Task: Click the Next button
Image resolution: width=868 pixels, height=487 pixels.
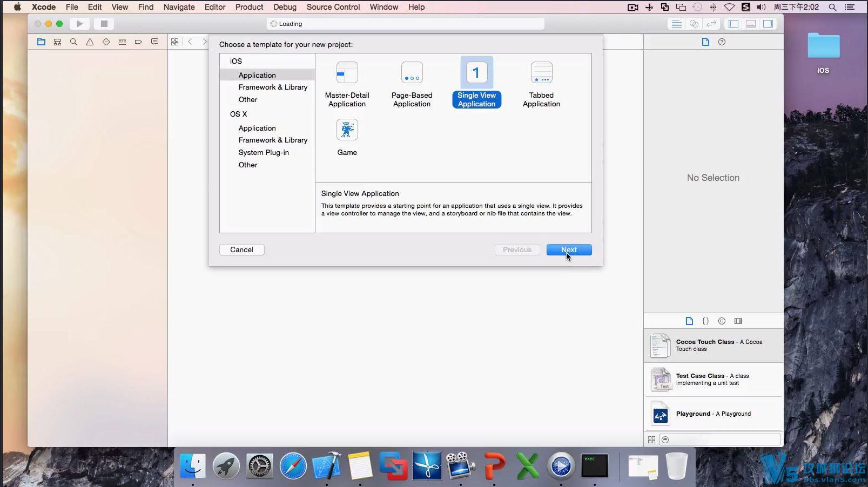Action: [x=569, y=249]
